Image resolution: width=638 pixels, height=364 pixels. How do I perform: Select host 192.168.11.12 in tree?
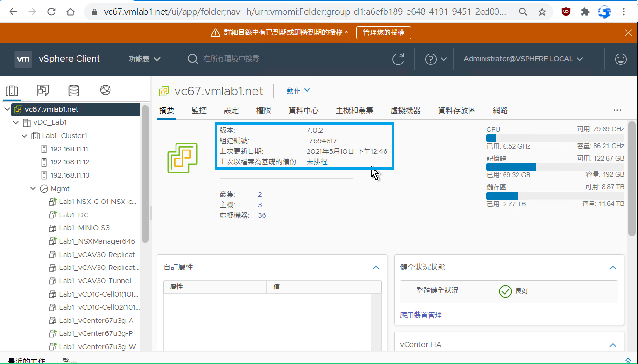click(70, 162)
